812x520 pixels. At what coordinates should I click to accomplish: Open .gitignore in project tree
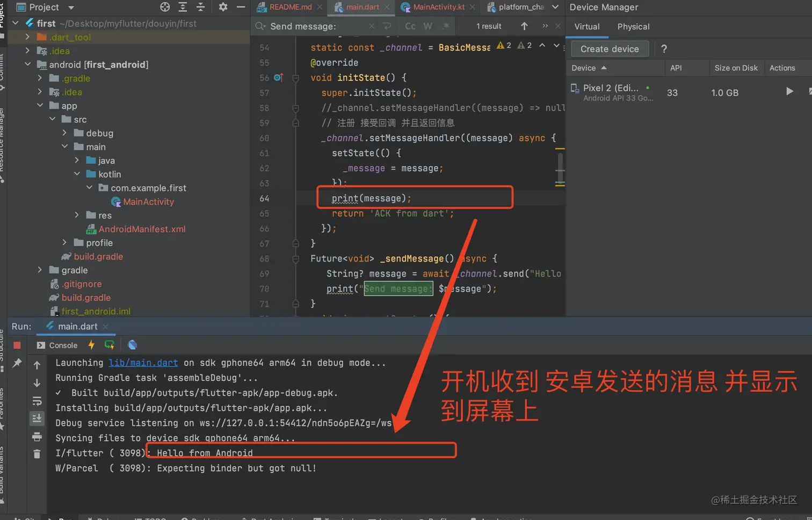pos(81,284)
